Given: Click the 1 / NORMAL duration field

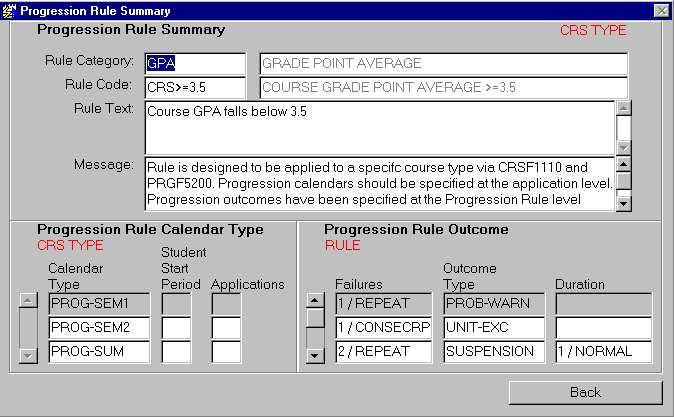Looking at the screenshot, I should click(603, 351).
